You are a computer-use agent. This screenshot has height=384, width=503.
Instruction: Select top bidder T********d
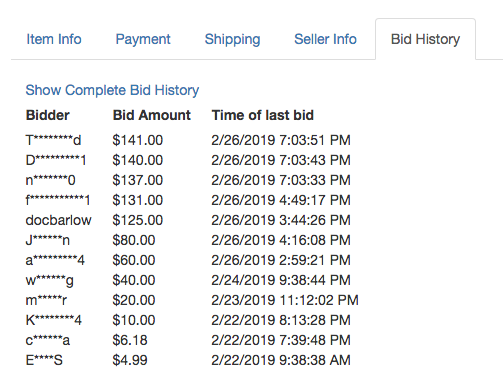click(53, 140)
